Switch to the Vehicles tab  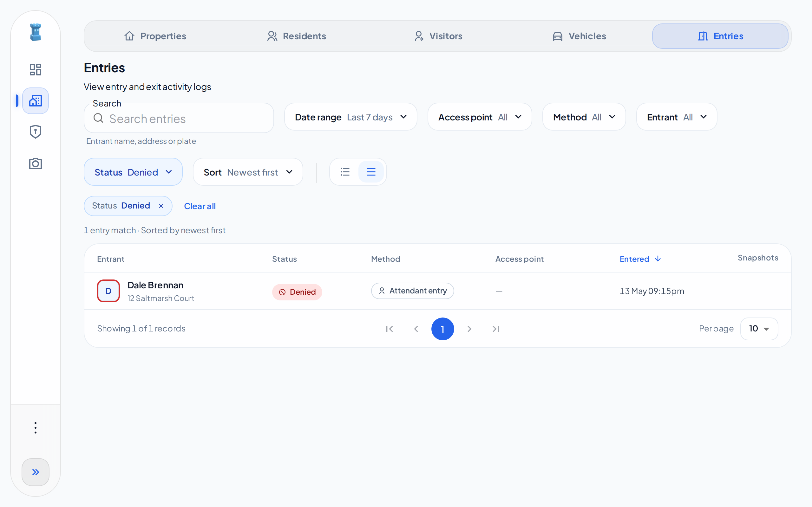579,36
